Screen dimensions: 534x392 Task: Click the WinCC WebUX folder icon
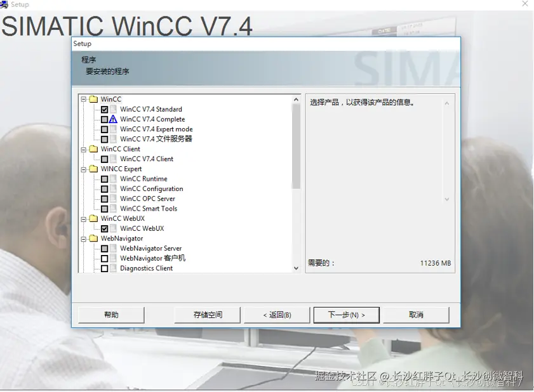click(x=93, y=218)
